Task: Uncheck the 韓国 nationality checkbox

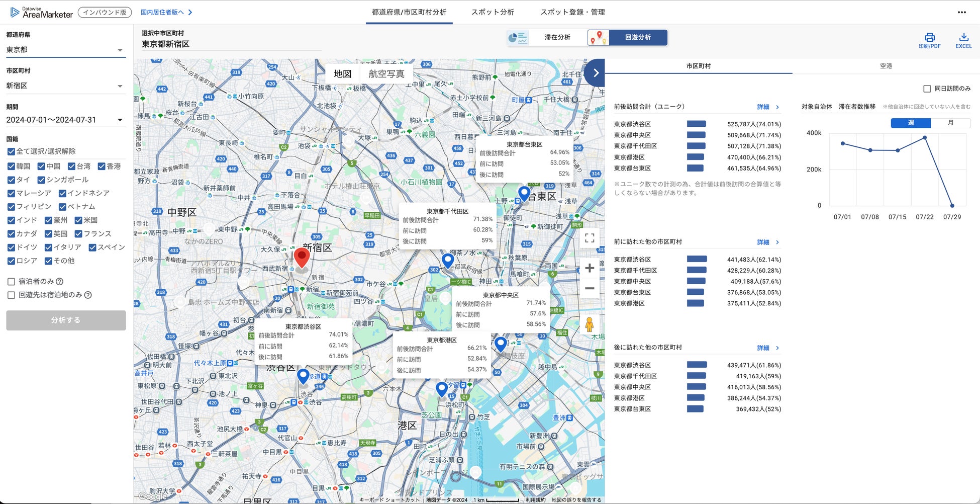Action: click(x=11, y=166)
